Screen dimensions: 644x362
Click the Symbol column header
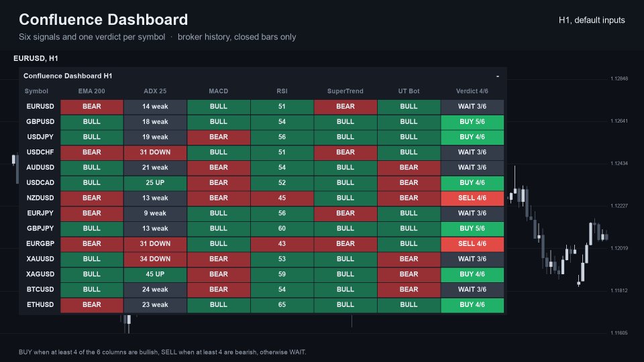pyautogui.click(x=36, y=91)
